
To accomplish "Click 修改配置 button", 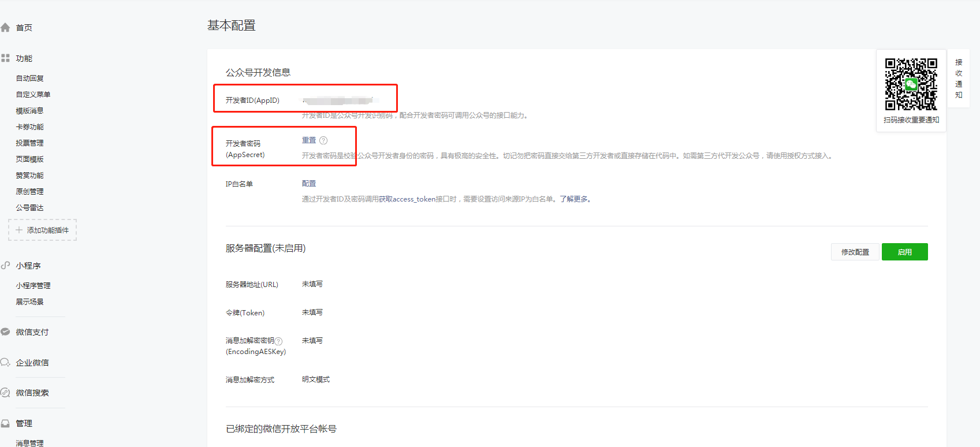I will (x=855, y=252).
